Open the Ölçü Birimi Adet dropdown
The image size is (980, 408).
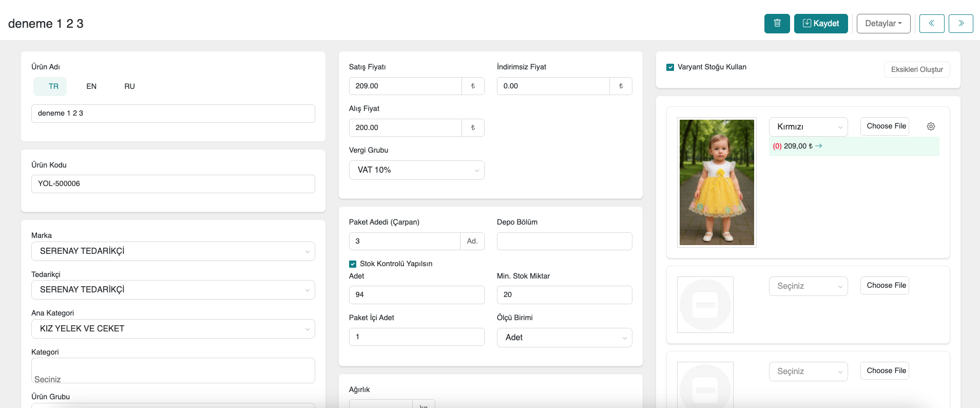tap(564, 338)
